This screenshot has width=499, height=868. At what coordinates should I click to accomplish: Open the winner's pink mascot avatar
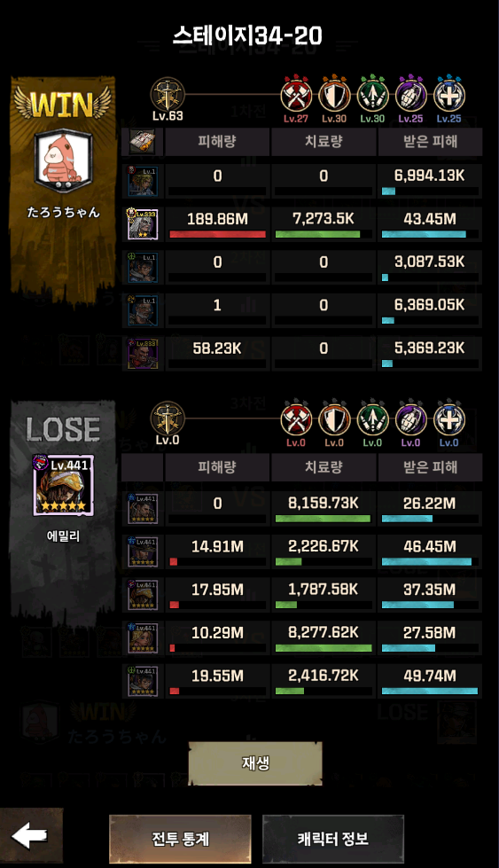[63, 160]
